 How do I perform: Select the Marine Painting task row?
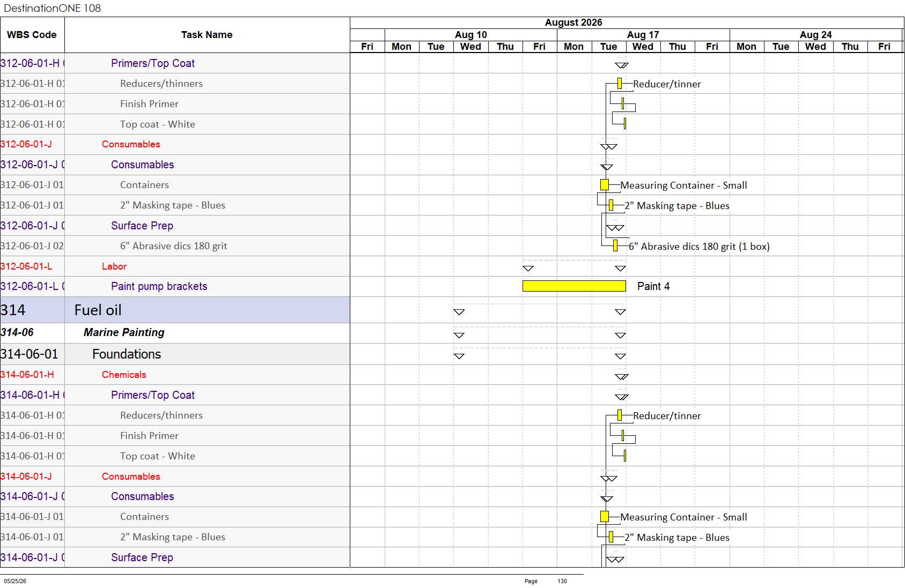point(175,333)
